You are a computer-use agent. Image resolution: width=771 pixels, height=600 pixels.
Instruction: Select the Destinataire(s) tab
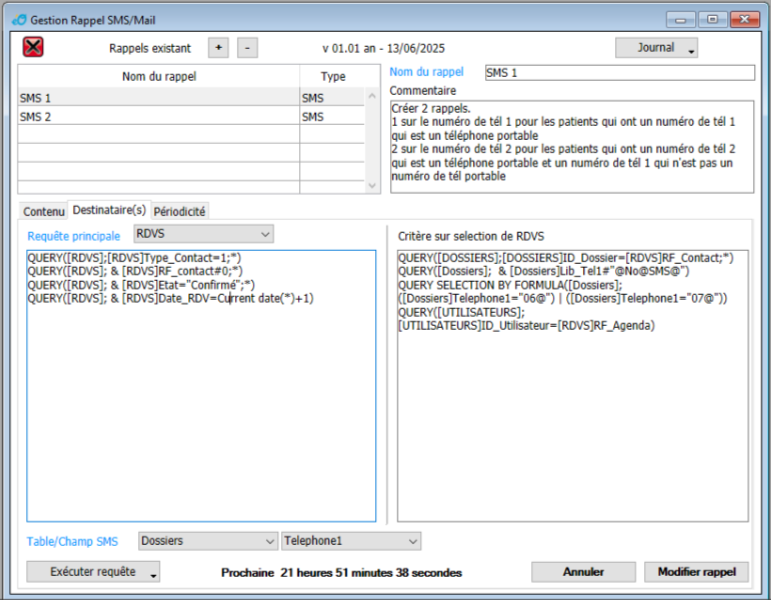click(x=109, y=210)
